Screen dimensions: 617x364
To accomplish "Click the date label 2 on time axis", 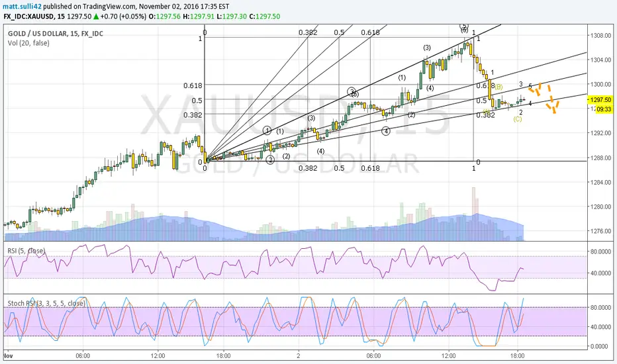I will click(x=299, y=356).
